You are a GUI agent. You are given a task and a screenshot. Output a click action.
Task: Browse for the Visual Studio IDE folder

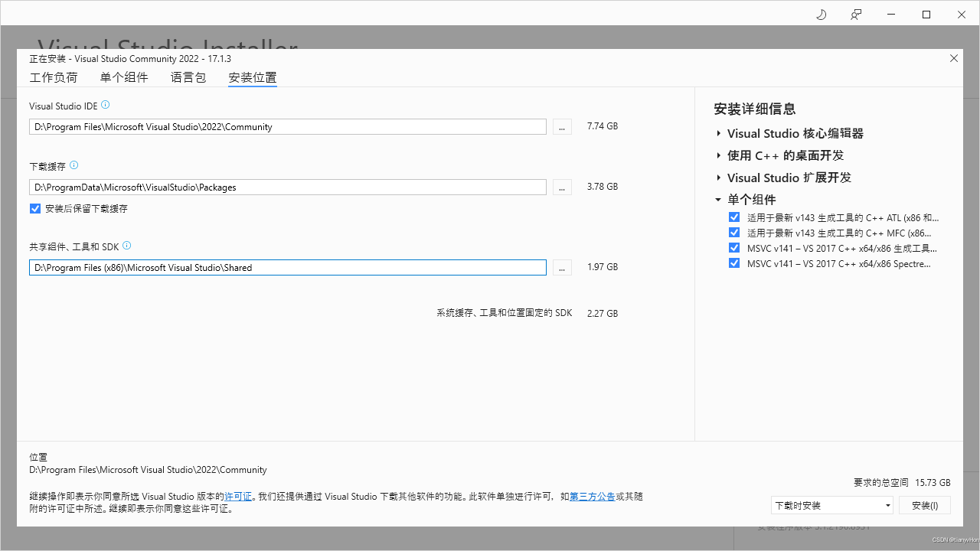[561, 127]
